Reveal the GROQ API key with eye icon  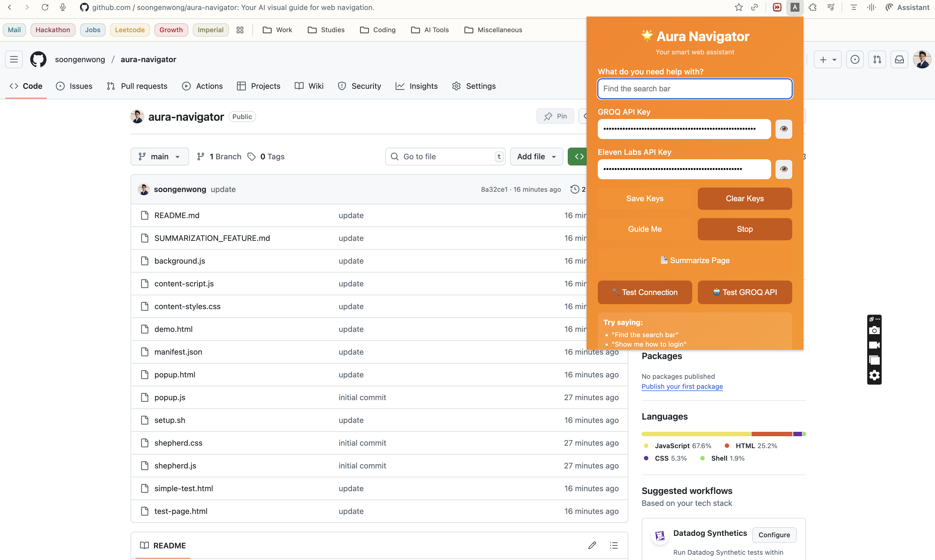pyautogui.click(x=784, y=129)
